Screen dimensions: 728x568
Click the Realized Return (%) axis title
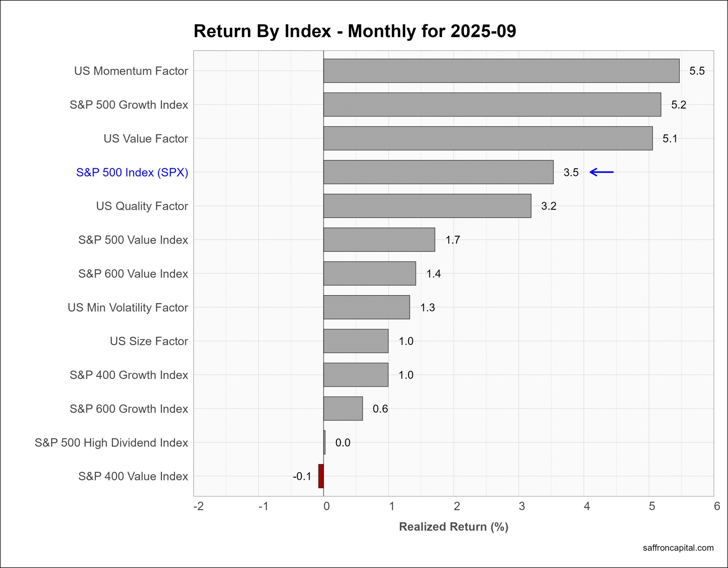coord(453,526)
